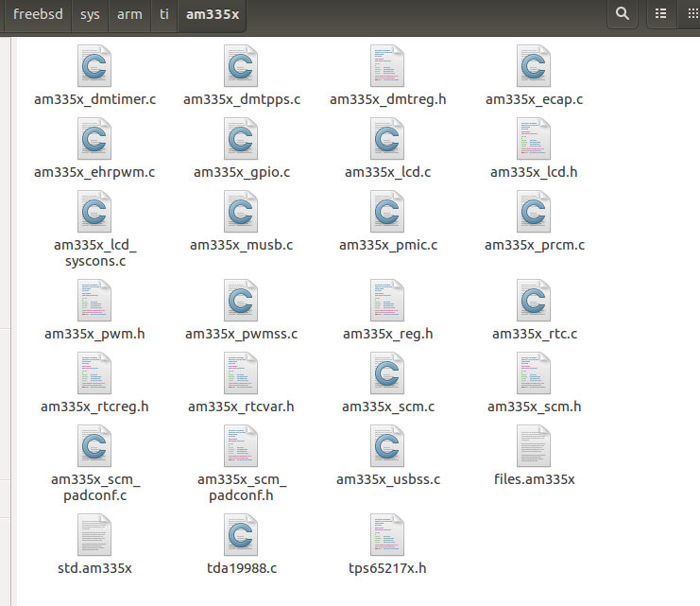Image resolution: width=700 pixels, height=606 pixels.
Task: Select the std.am335x text file icon
Action: (x=94, y=535)
